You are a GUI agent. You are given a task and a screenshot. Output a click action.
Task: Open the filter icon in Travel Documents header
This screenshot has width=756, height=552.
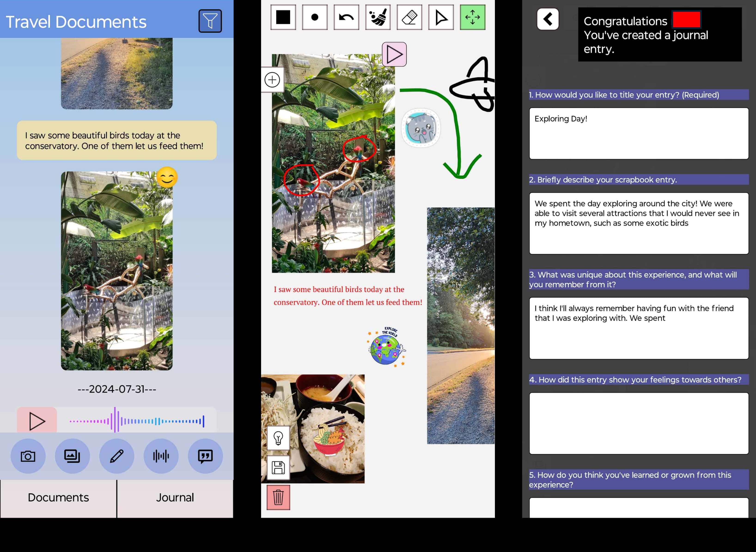210,21
